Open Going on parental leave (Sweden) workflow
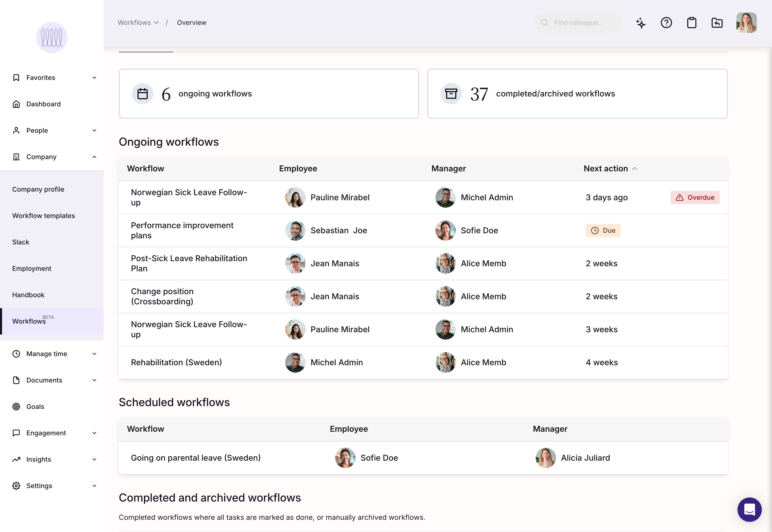The height and width of the screenshot is (532, 772). pos(196,458)
